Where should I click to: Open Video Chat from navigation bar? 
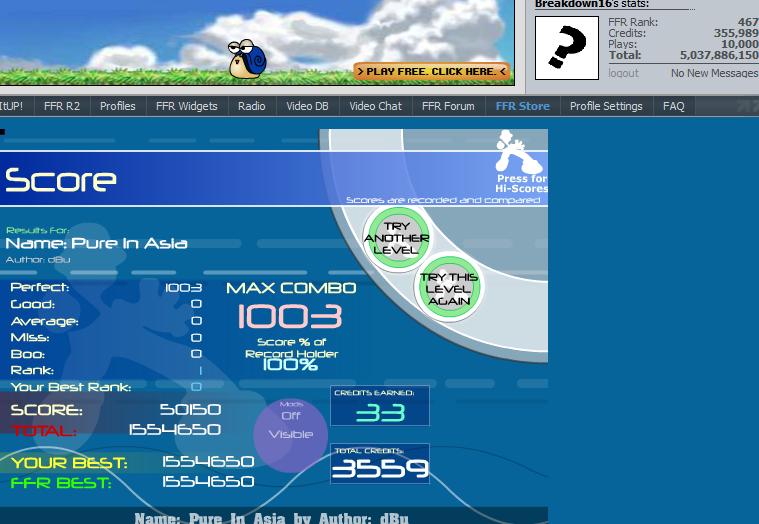coord(376,106)
